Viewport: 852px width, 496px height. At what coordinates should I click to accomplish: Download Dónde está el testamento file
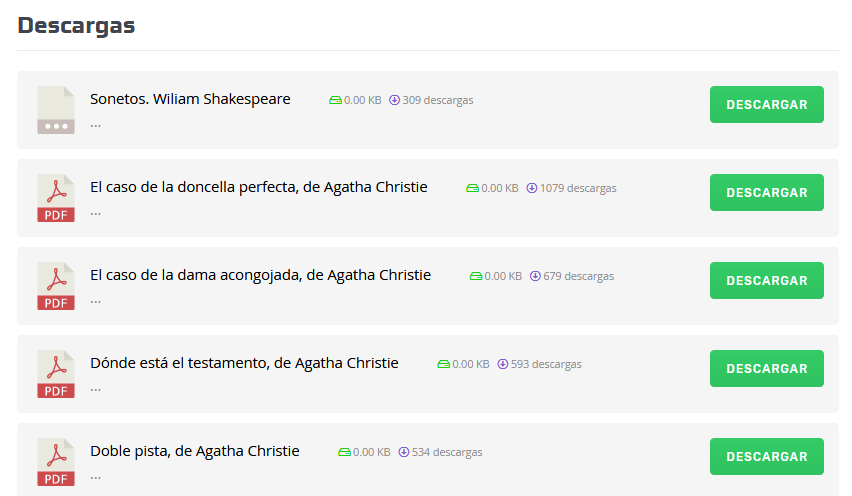pos(766,368)
